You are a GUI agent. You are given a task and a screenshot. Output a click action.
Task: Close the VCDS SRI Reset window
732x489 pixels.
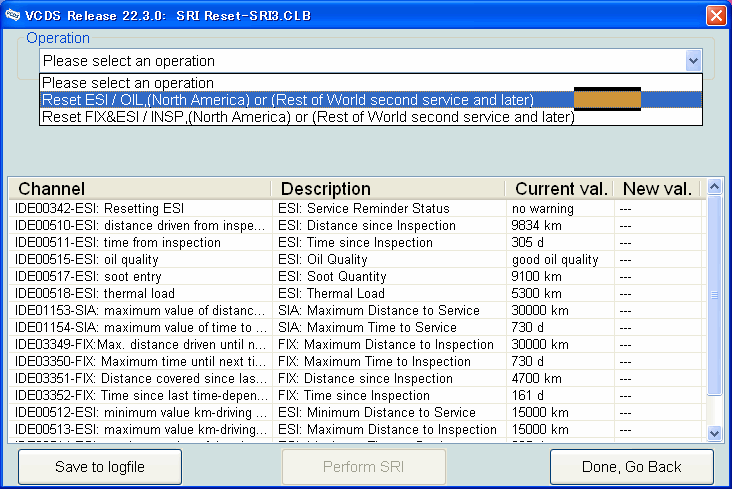pos(716,15)
